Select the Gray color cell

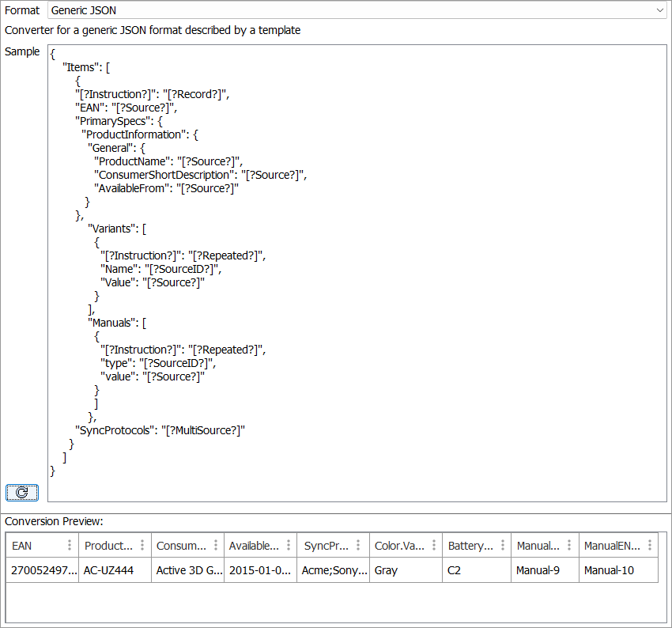click(x=406, y=570)
